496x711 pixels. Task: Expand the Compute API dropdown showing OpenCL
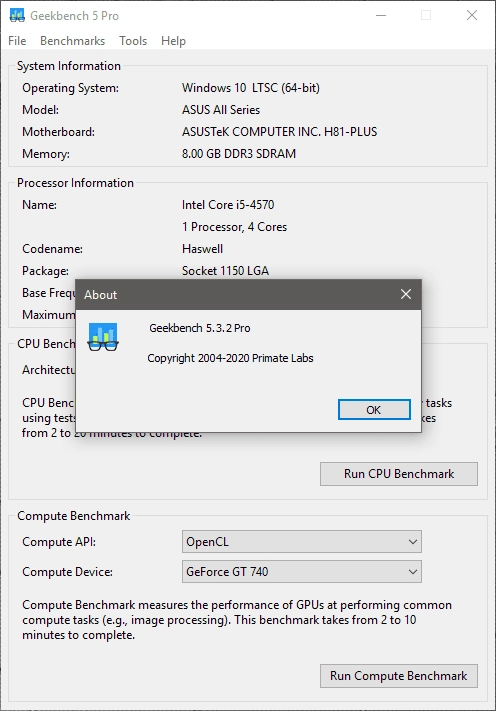pyautogui.click(x=301, y=542)
